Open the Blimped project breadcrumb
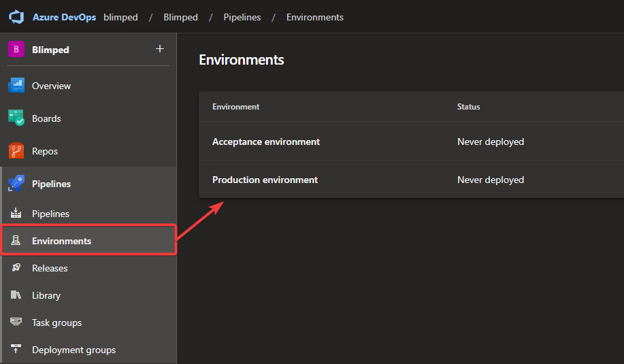 tap(181, 17)
